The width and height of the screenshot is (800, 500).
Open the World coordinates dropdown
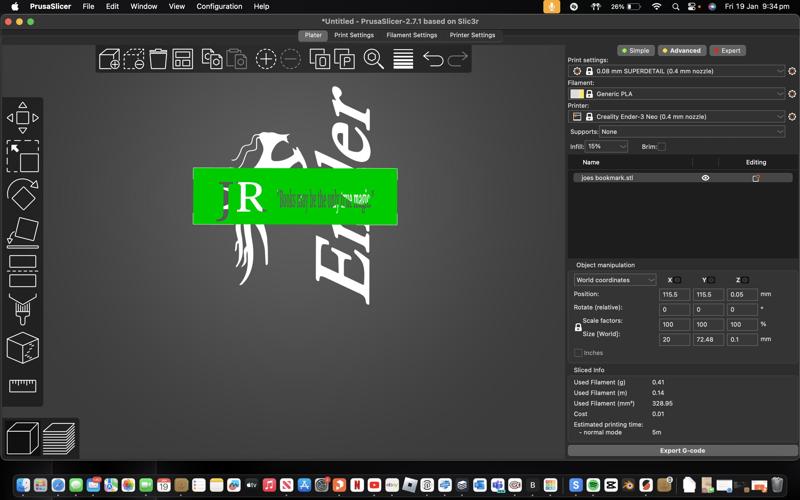tap(615, 280)
